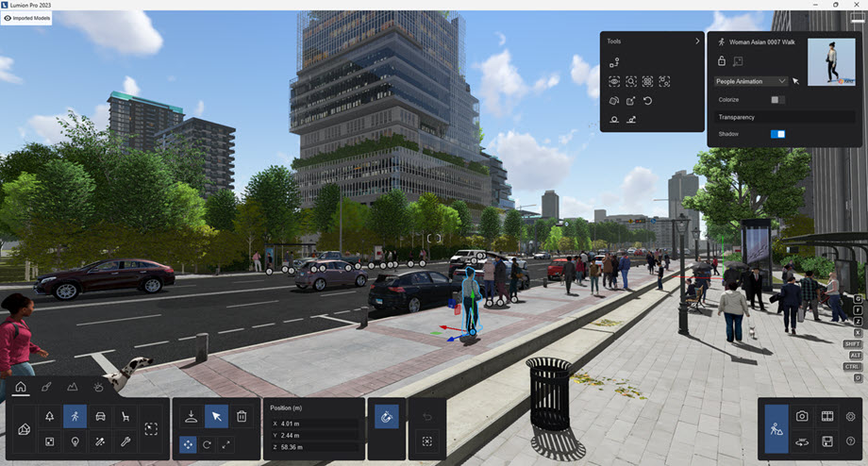This screenshot has width=868, height=466.
Task: Open the People Animation dropdown
Action: (751, 81)
